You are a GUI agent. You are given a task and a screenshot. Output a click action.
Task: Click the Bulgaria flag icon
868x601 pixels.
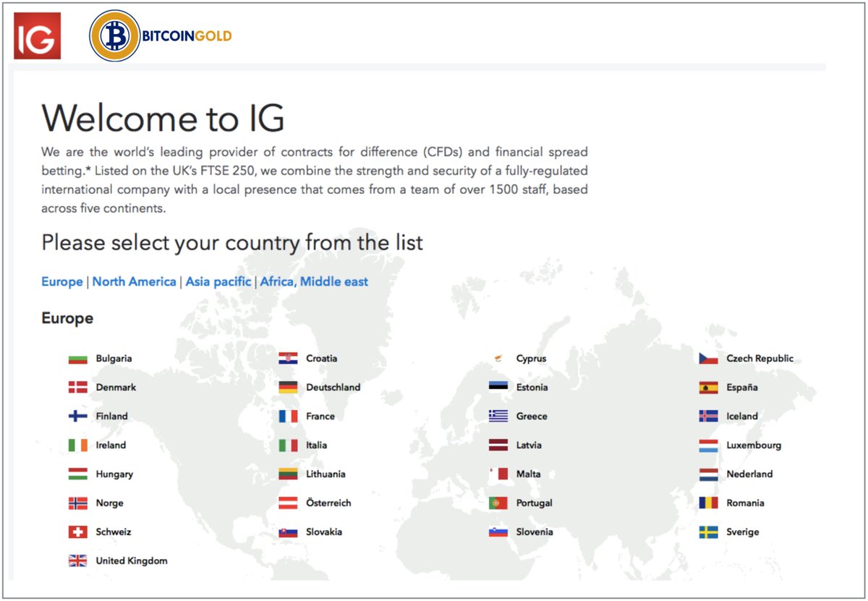[x=77, y=359]
